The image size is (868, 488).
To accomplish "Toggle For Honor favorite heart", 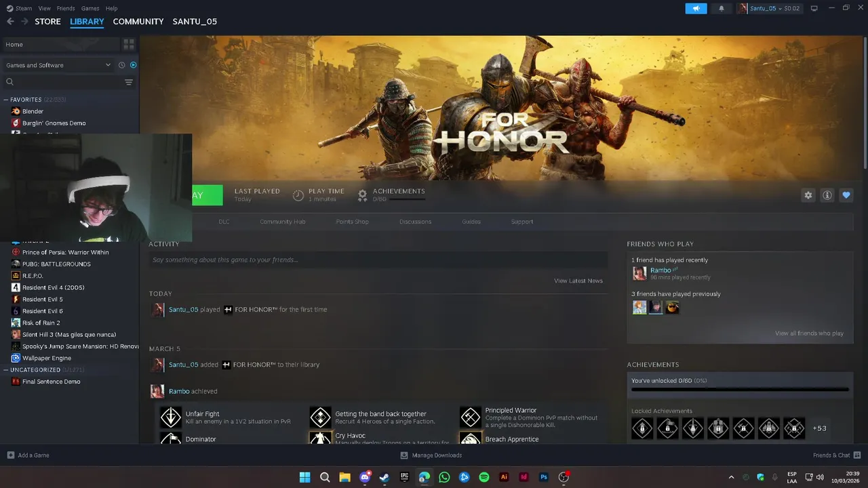I will coord(846,195).
